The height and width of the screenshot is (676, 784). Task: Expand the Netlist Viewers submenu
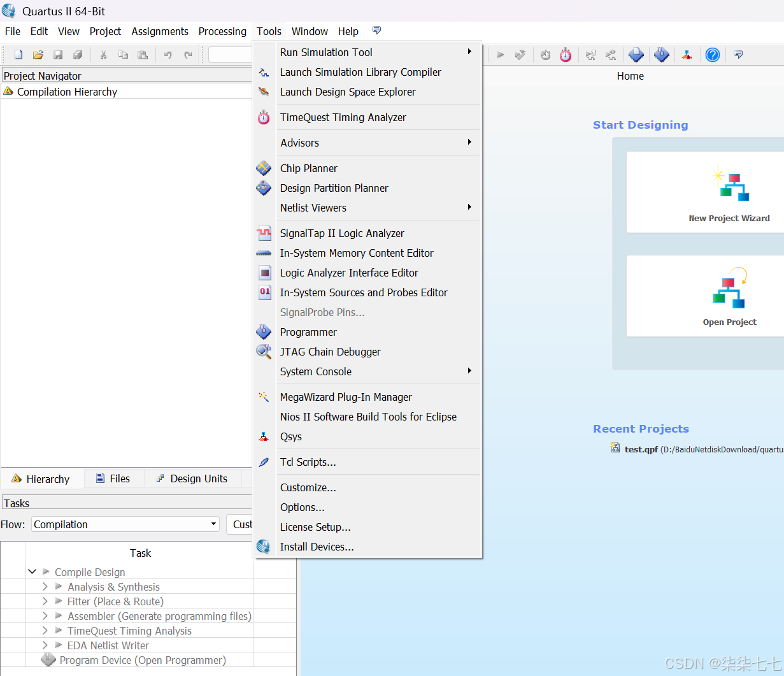click(x=367, y=208)
